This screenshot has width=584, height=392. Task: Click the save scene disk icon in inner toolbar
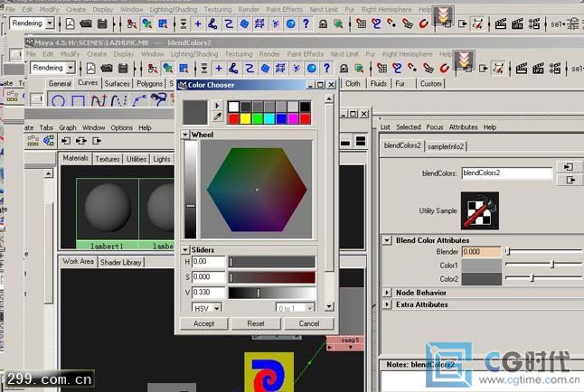click(123, 69)
